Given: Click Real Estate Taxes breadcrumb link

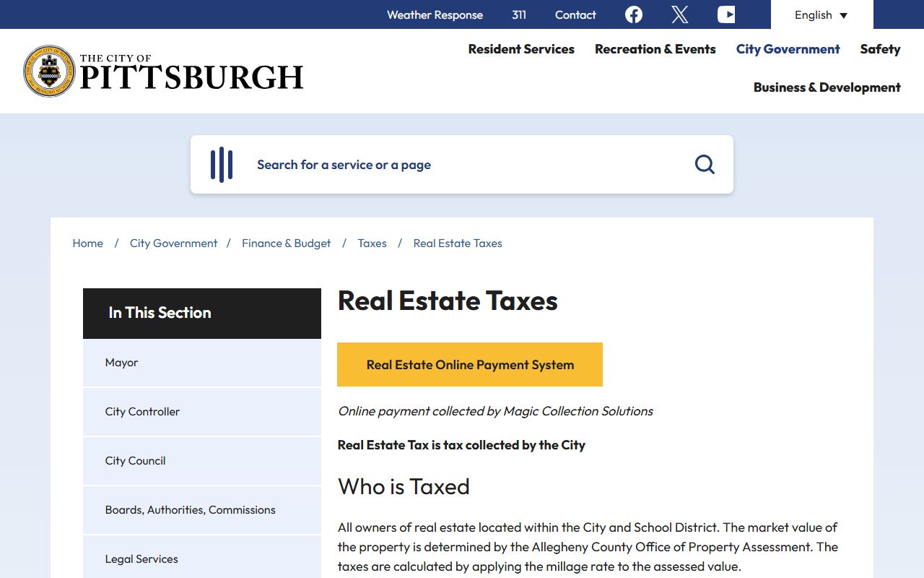Looking at the screenshot, I should 458,243.
